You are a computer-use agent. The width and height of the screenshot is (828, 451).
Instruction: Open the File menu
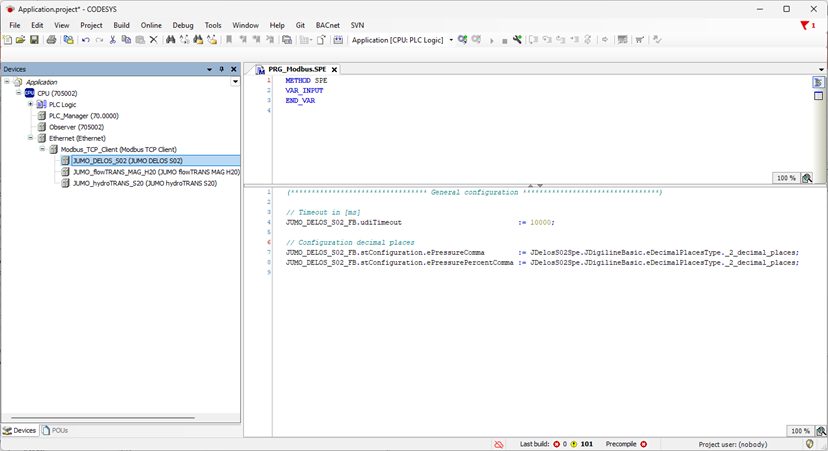click(15, 25)
